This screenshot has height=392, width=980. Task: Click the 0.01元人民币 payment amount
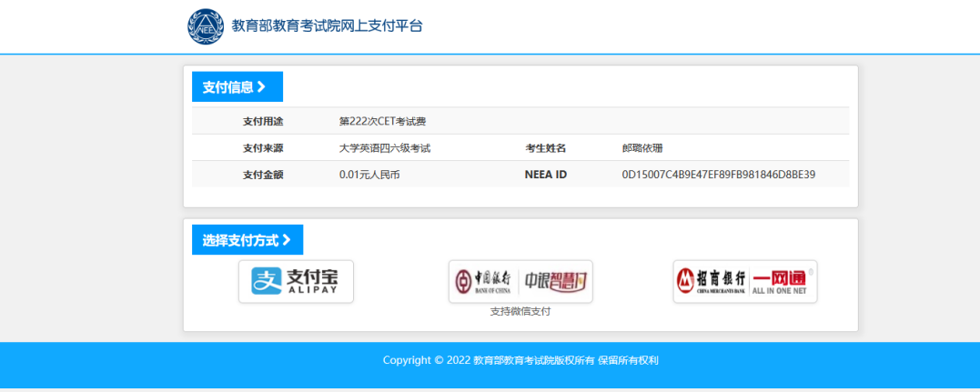tap(369, 175)
